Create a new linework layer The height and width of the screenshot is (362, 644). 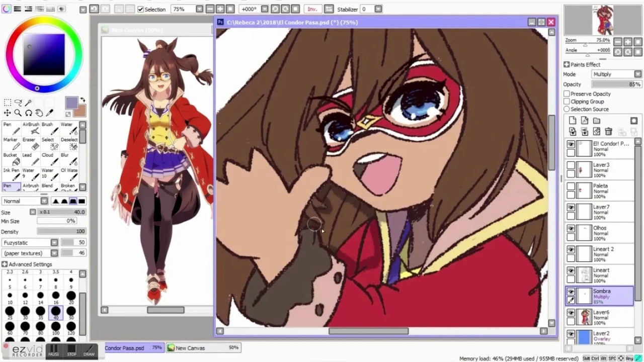coord(585,121)
